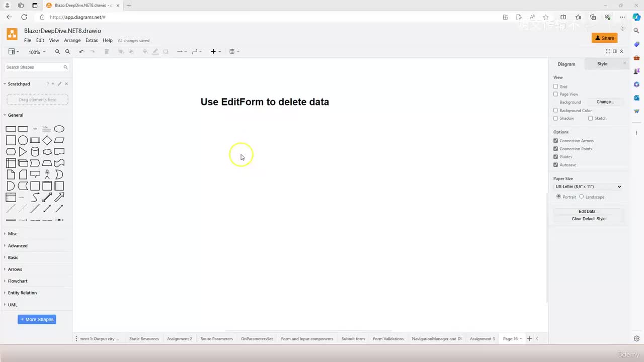Expand the Flowchart section

(x=18, y=281)
